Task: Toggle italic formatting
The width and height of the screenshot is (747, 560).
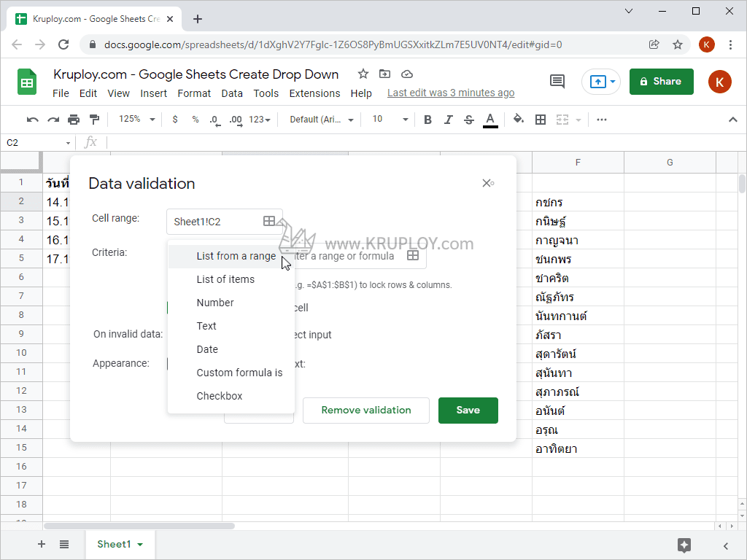Action: click(x=449, y=120)
